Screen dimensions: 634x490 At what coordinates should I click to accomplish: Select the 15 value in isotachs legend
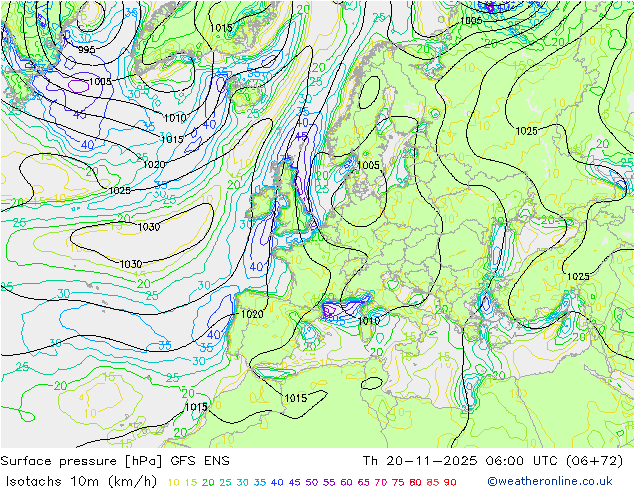tap(191, 482)
